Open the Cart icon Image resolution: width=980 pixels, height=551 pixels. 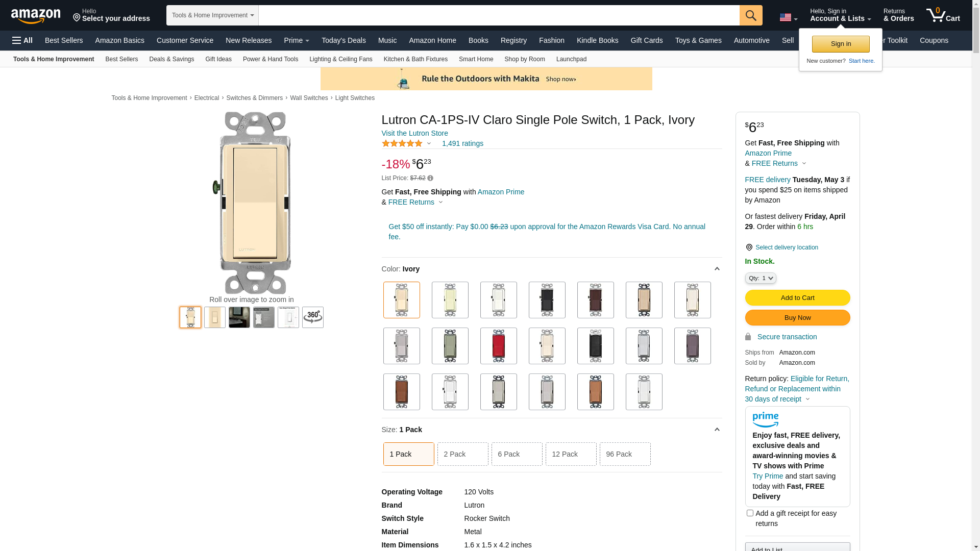pyautogui.click(x=943, y=15)
